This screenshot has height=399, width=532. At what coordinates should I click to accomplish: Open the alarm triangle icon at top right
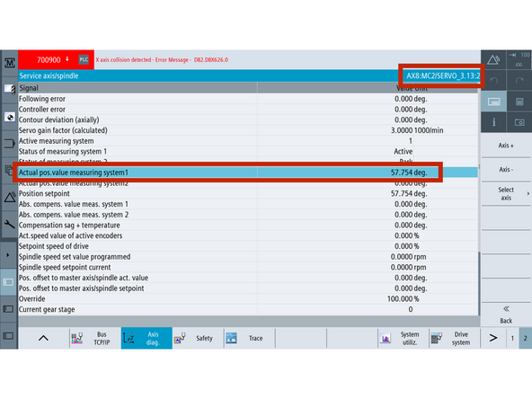493,59
